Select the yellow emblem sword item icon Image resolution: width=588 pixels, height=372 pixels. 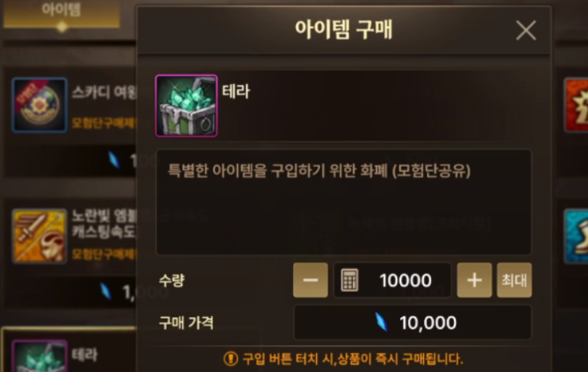pos(39,235)
